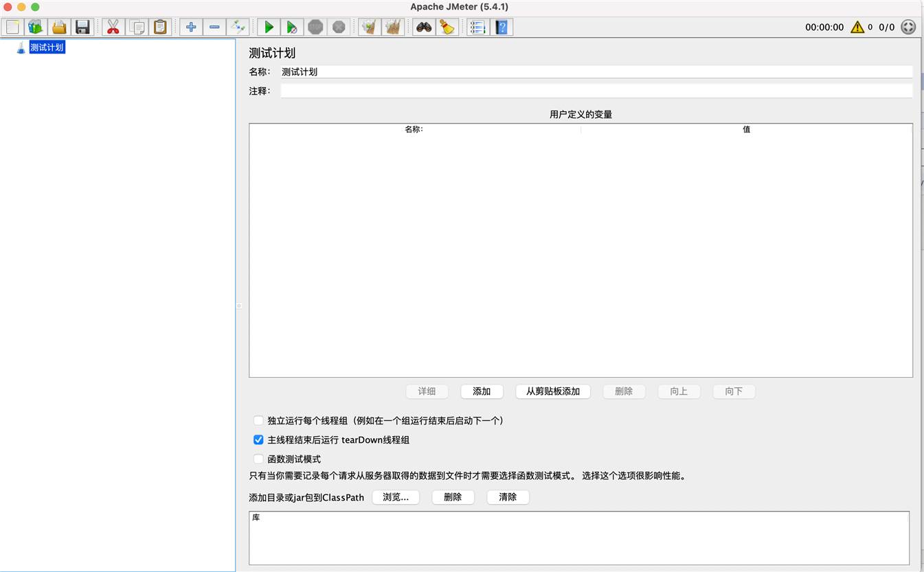Click 删除 button below variables table
Viewport: 924px width, 572px height.
624,391
